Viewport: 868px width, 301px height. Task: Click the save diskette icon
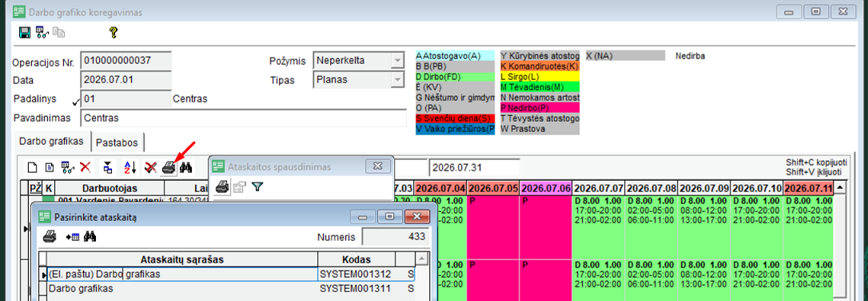point(24,32)
